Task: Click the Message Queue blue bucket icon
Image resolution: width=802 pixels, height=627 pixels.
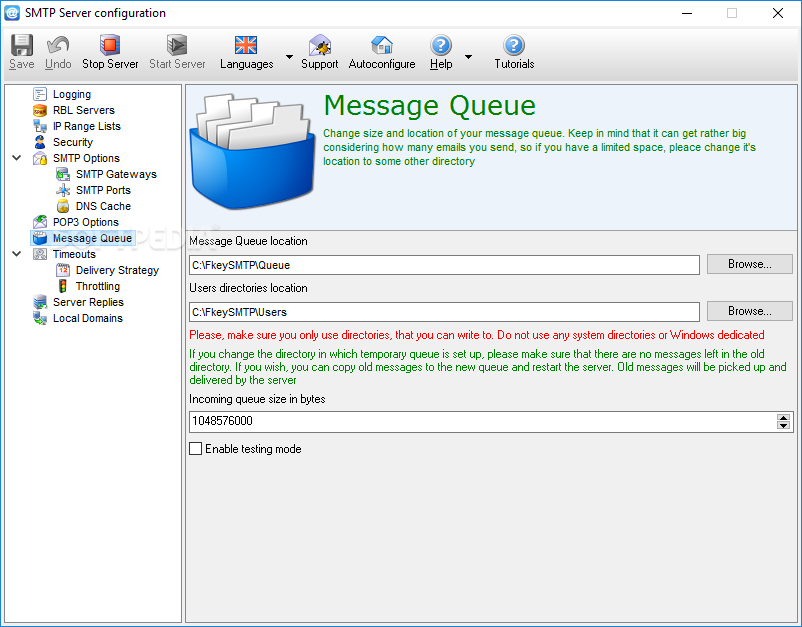Action: [40, 238]
